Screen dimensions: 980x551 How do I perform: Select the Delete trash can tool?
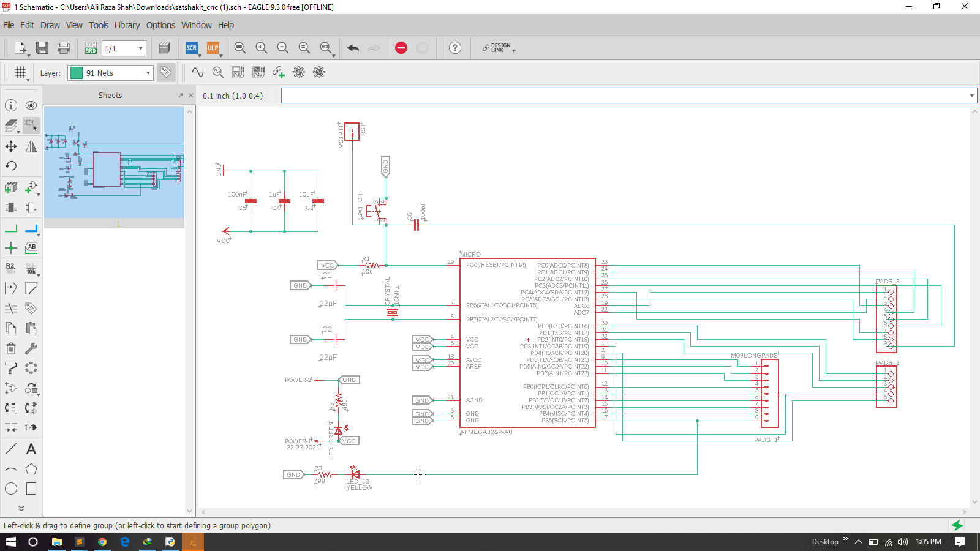click(x=11, y=348)
